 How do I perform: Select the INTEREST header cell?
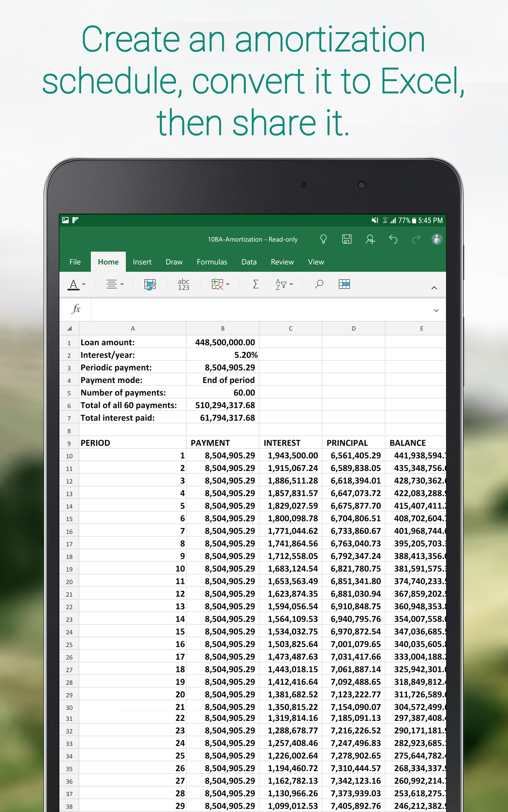[x=291, y=443]
